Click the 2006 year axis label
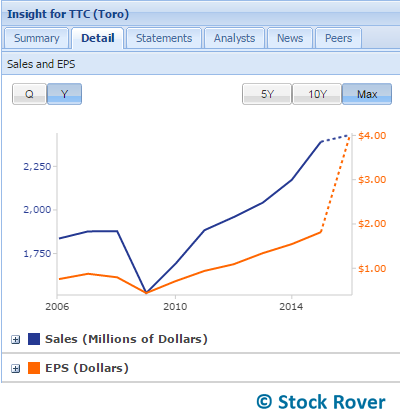Screen dimensions: 400x419 point(57,307)
